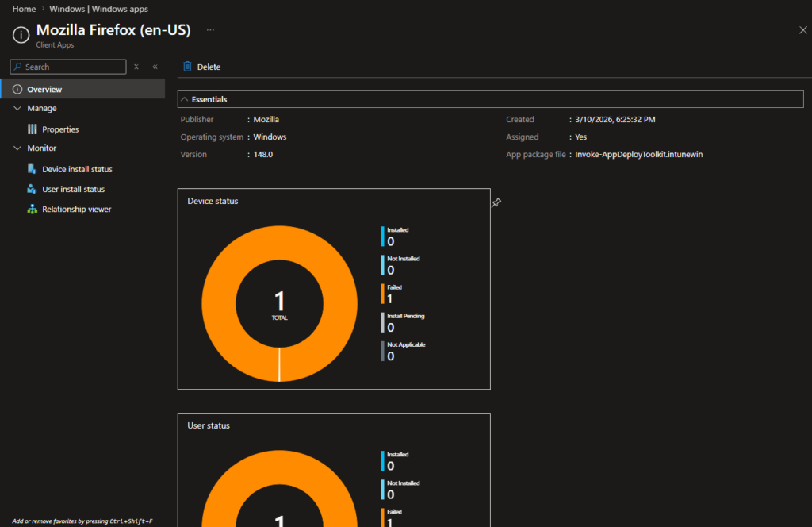Image resolution: width=812 pixels, height=527 pixels.
Task: Click the Created date 3/10/2026, 6:25:32 PM
Action: 615,119
